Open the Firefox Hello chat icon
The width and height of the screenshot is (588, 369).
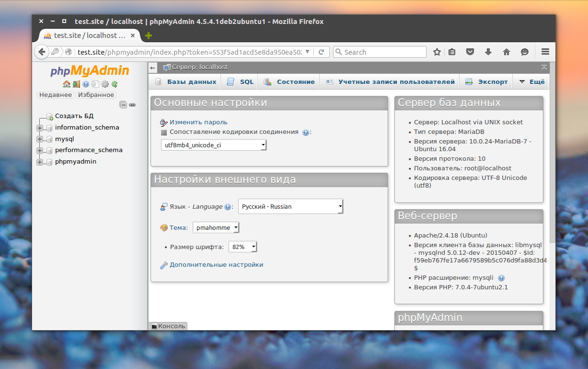525,52
